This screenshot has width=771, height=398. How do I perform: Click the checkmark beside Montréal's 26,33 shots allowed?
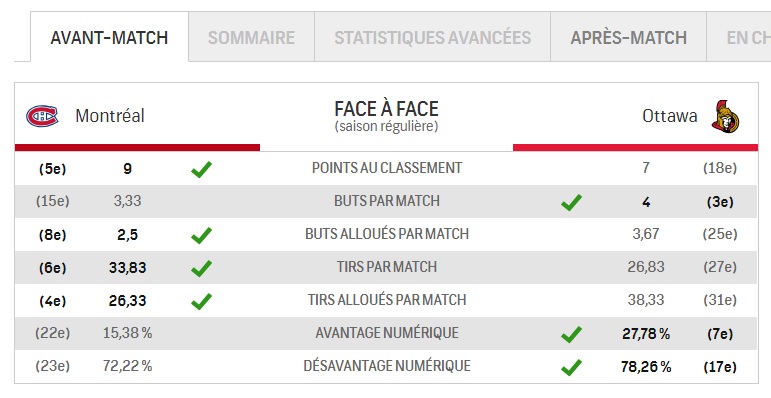(202, 301)
